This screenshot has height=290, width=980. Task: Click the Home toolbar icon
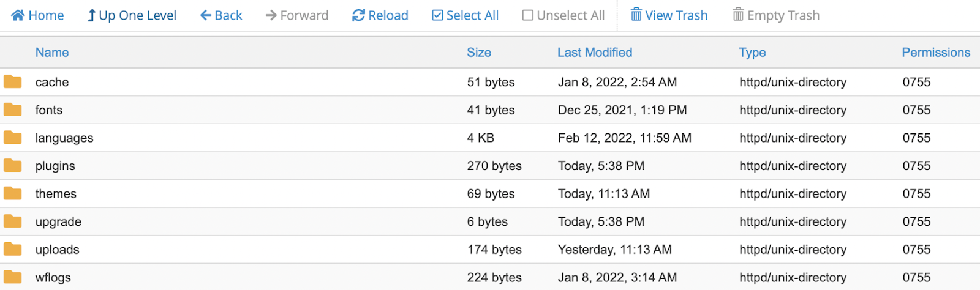point(18,15)
